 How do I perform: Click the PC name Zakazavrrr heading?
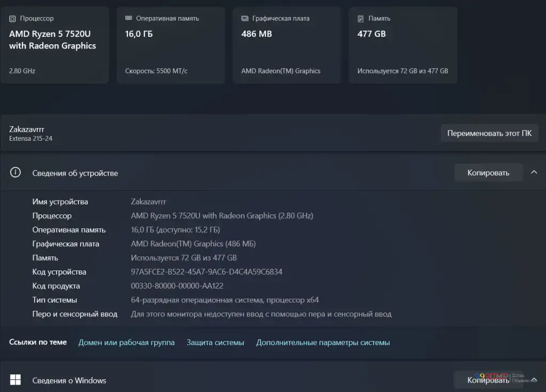tap(27, 129)
